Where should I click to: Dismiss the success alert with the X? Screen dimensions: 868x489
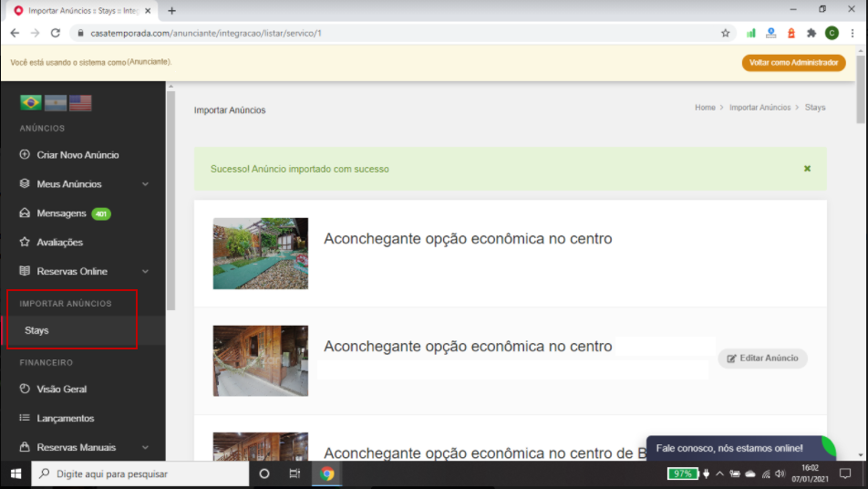pyautogui.click(x=807, y=169)
